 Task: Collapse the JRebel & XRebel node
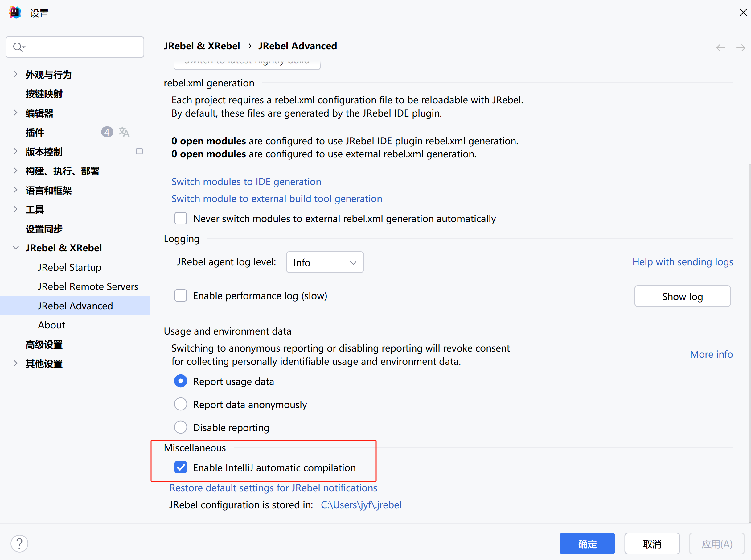15,248
